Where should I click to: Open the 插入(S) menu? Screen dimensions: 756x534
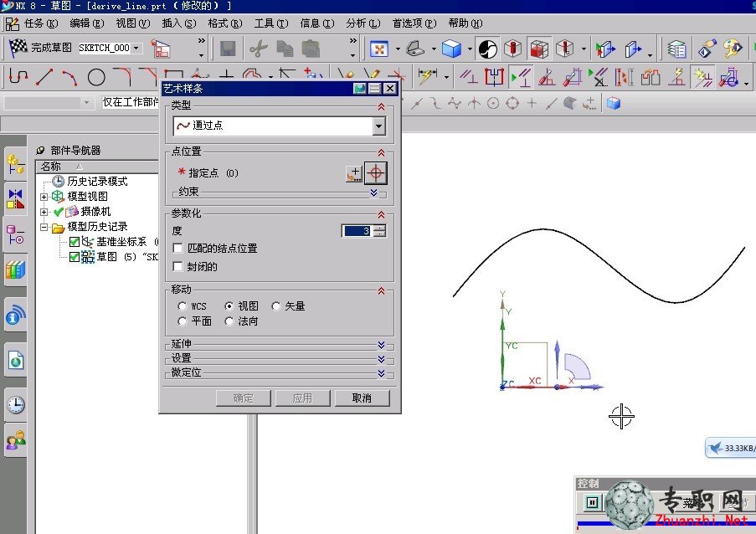click(x=179, y=23)
